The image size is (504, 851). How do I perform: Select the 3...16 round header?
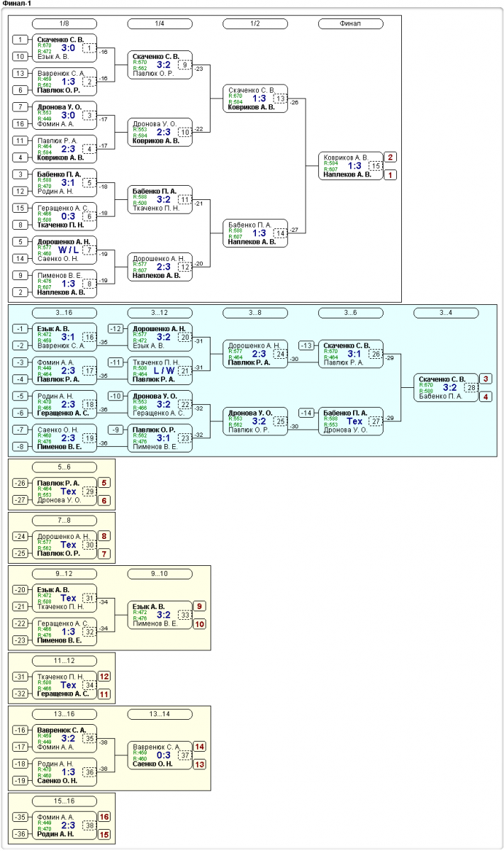pos(65,313)
